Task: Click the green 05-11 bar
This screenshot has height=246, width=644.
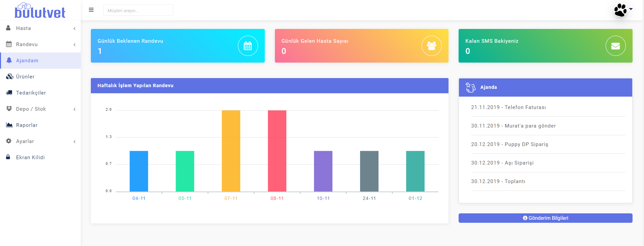Action: 185,171
